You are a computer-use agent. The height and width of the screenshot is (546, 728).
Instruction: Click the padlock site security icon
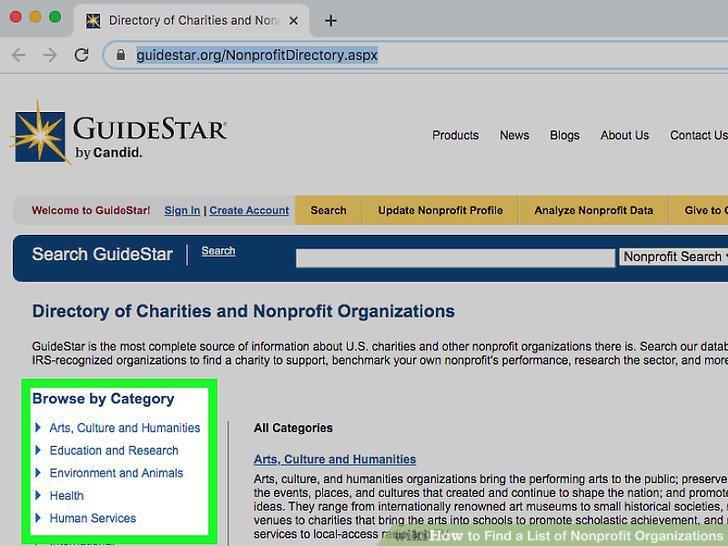click(121, 55)
